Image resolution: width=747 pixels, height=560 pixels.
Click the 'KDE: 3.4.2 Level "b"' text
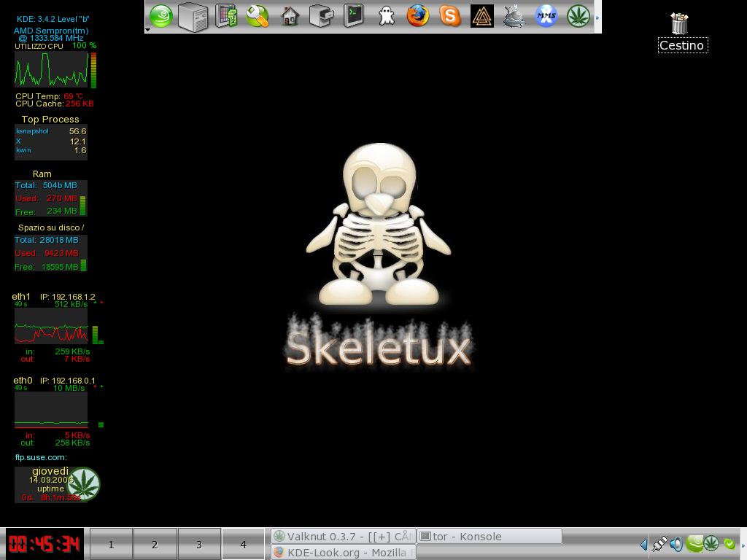point(53,19)
